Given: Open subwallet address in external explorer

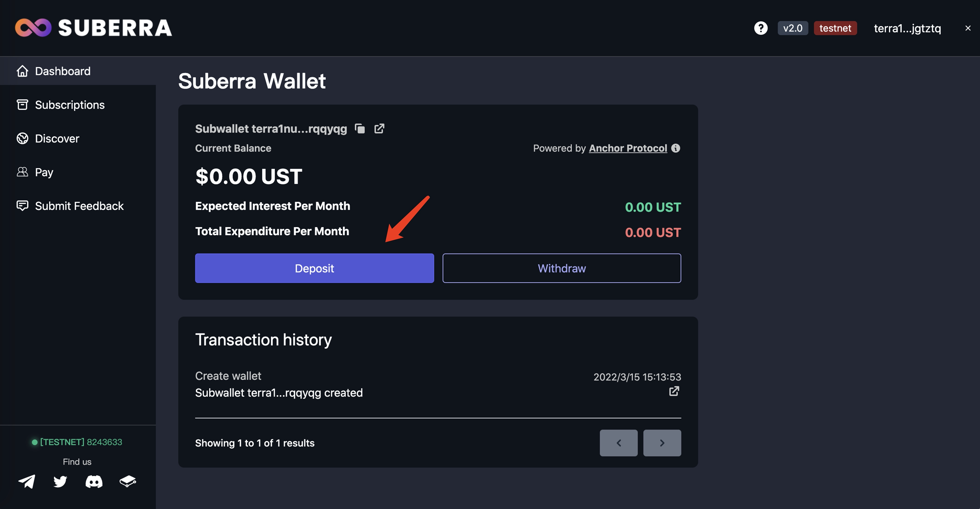Looking at the screenshot, I should (379, 128).
